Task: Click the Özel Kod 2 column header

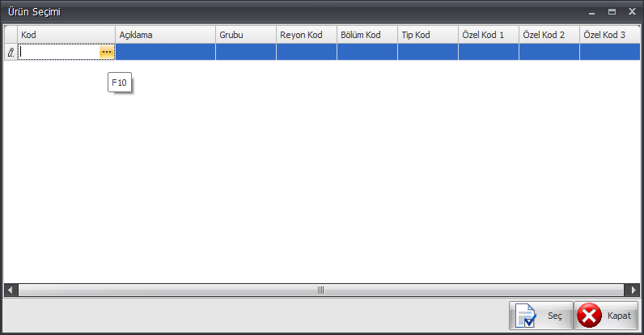Action: (x=549, y=35)
